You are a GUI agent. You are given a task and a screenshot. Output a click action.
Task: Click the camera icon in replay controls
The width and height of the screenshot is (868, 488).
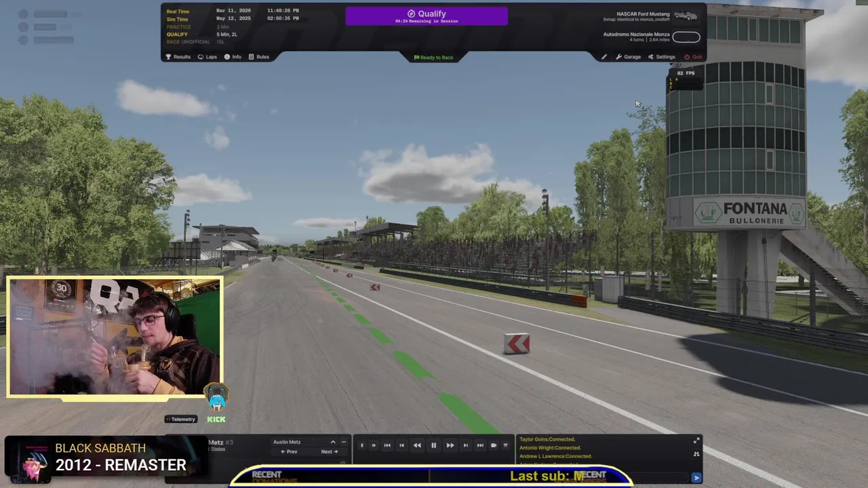[494, 445]
